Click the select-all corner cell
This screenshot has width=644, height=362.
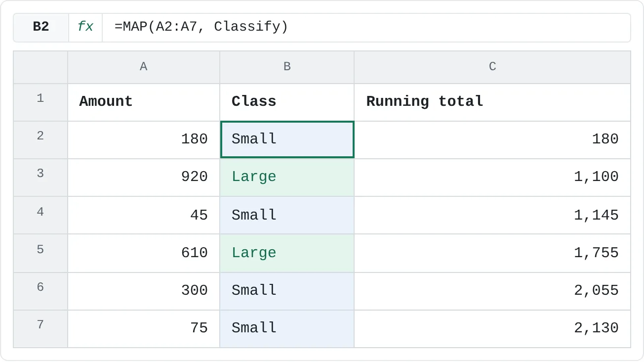[40, 67]
